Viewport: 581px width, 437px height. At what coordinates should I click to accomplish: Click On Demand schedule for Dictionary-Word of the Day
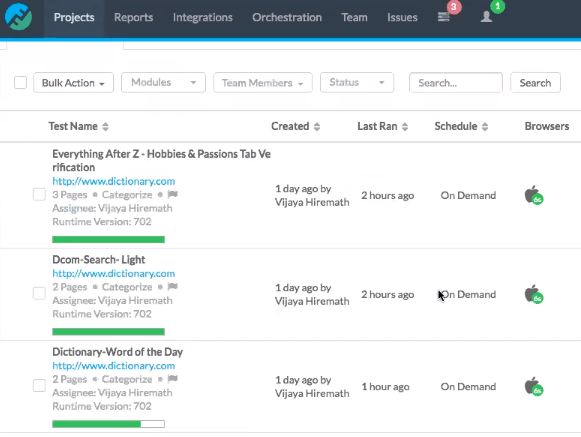coord(468,387)
